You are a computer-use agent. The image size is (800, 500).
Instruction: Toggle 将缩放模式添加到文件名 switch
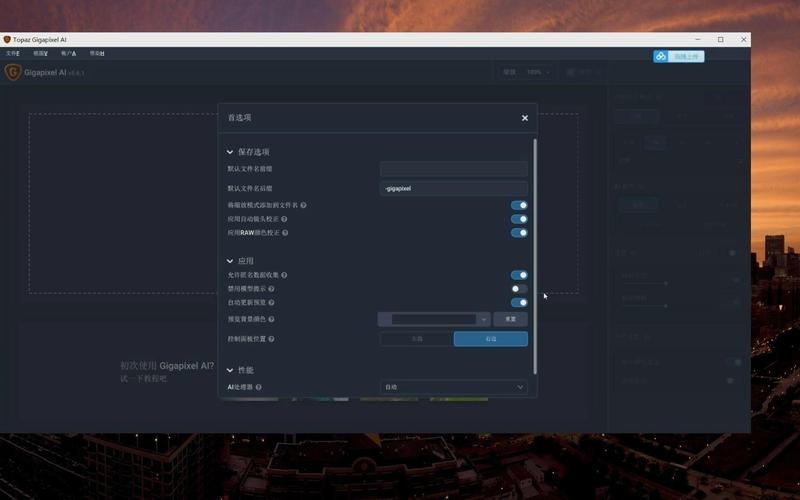point(519,205)
